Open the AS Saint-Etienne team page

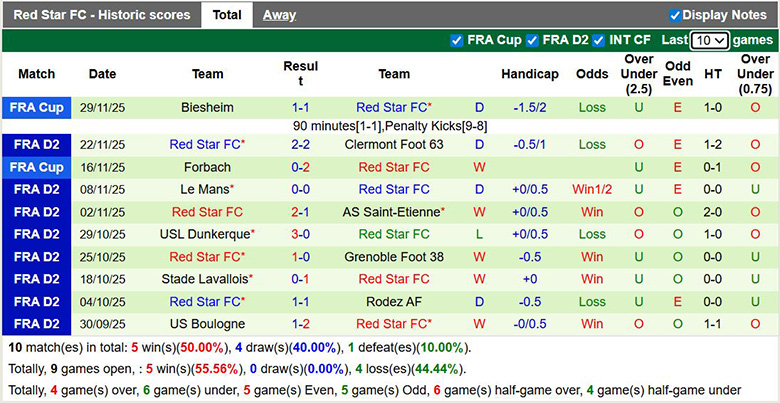[391, 212]
